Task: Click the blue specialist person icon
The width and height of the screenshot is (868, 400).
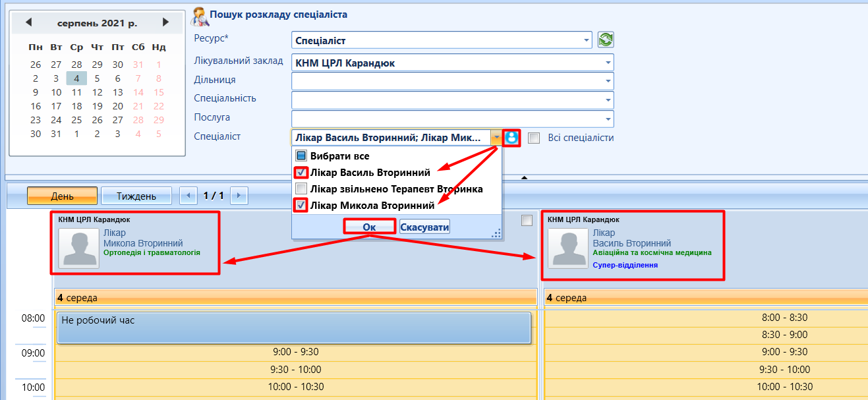Action: 511,138
